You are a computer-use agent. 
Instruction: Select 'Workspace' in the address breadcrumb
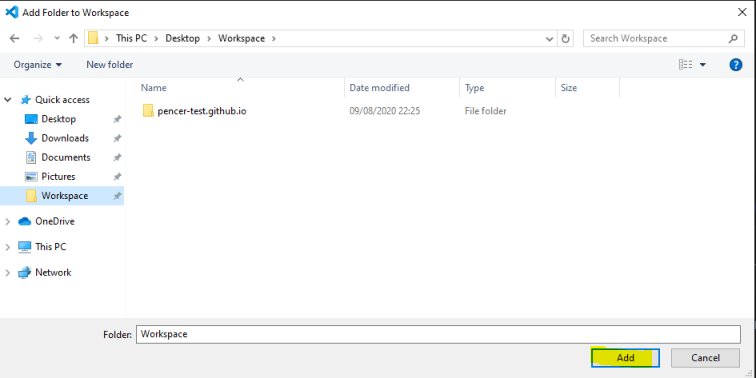[242, 39]
